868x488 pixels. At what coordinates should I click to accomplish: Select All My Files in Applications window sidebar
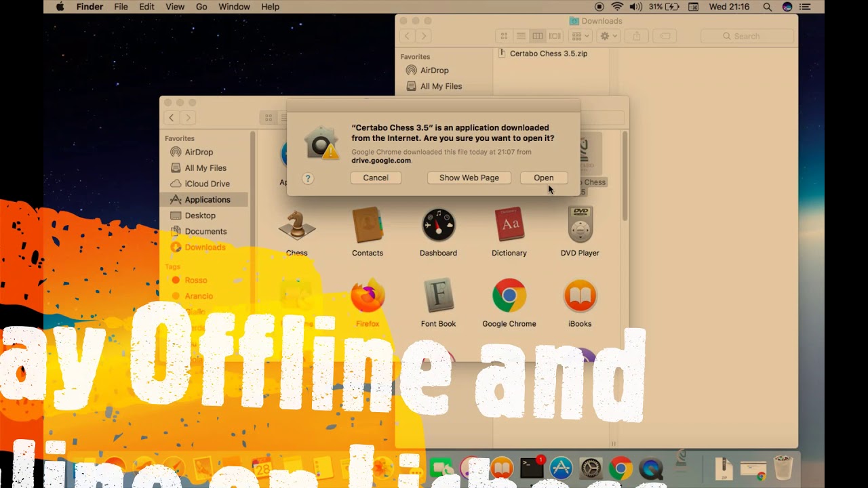point(205,168)
